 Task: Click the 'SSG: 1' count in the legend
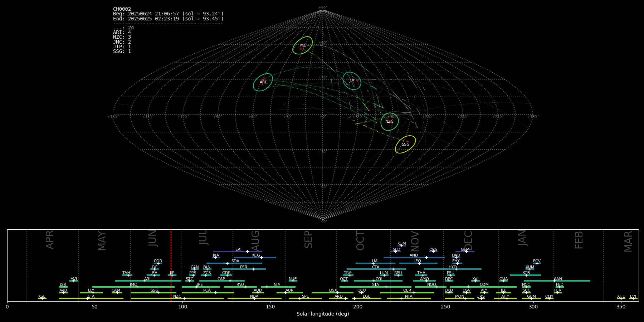point(122,52)
